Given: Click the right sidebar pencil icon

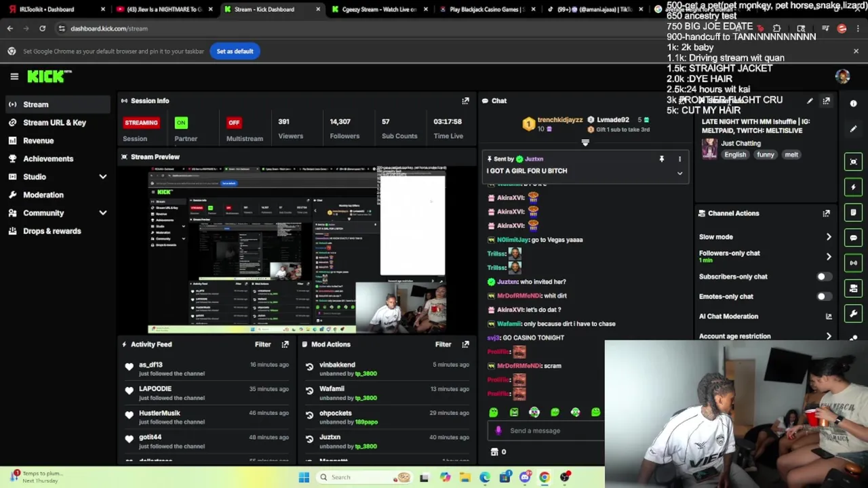Looking at the screenshot, I should point(854,129).
